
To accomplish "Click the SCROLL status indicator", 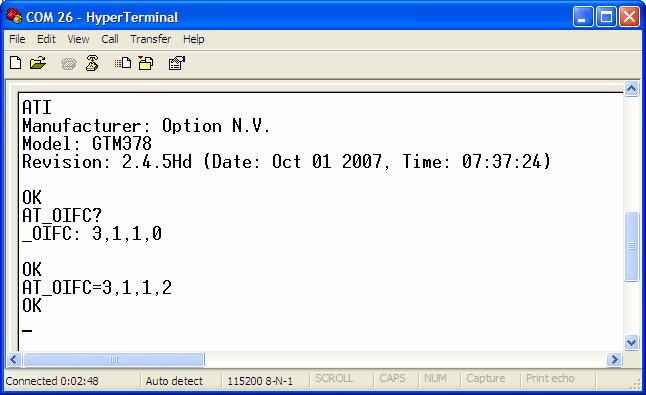I will pyautogui.click(x=334, y=379).
